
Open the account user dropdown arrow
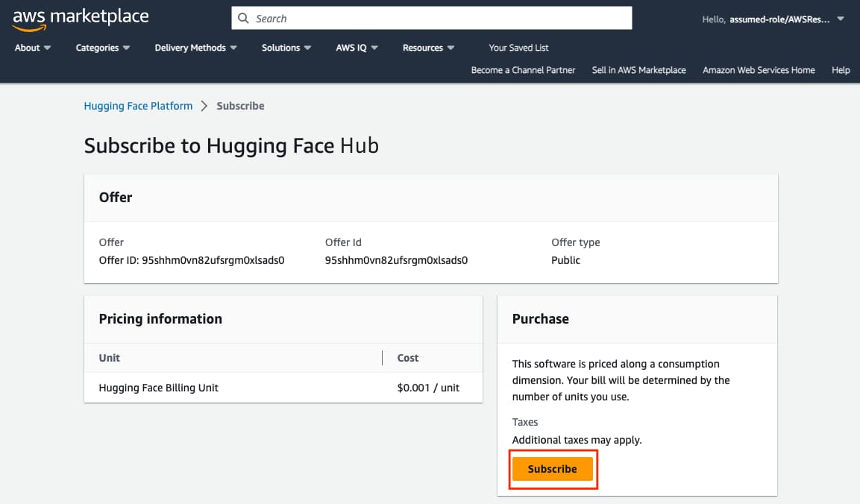click(841, 19)
